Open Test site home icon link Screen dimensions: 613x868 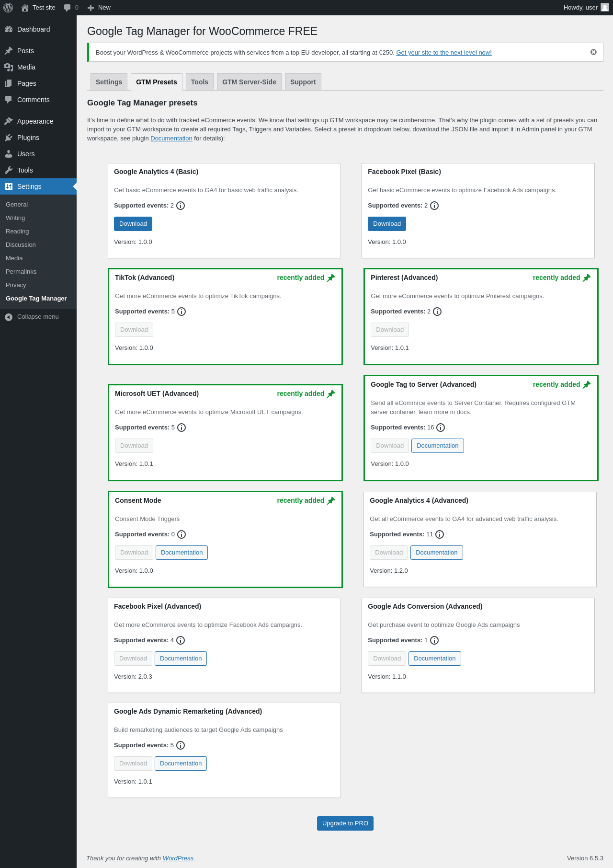pos(25,8)
